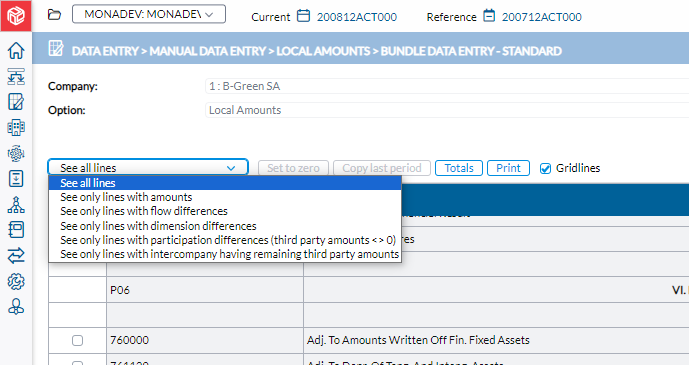
Task: Open the dashed gear sidebar icon
Action: pos(16,153)
